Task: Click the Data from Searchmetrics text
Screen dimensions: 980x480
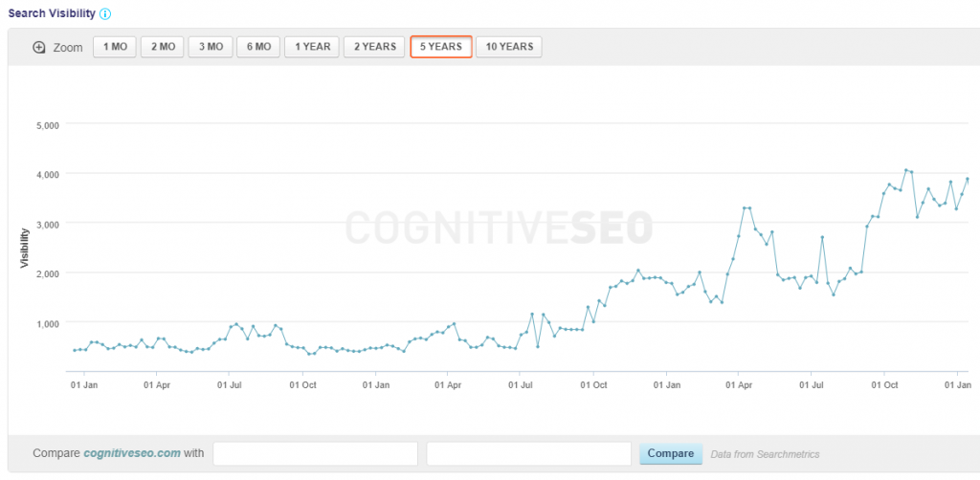Action: click(x=765, y=454)
